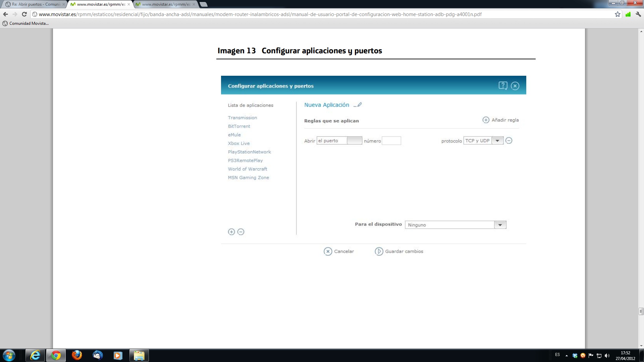Click the help question-mark icon in dialog header
The height and width of the screenshot is (362, 644).
point(503,86)
